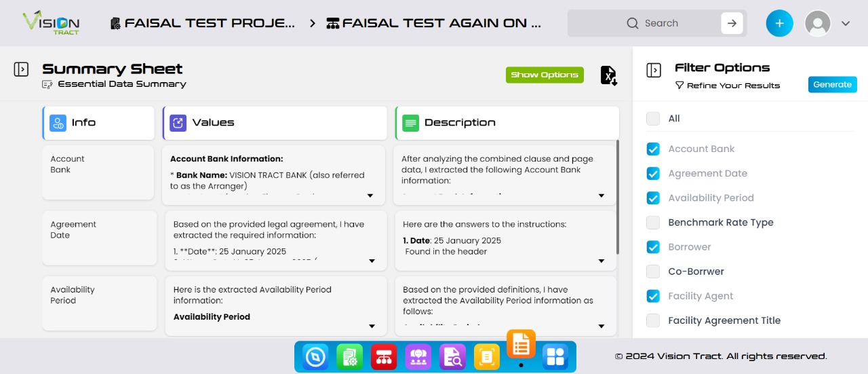Uncheck the Account Bank filter
This screenshot has width=868, height=374.
pyautogui.click(x=653, y=149)
